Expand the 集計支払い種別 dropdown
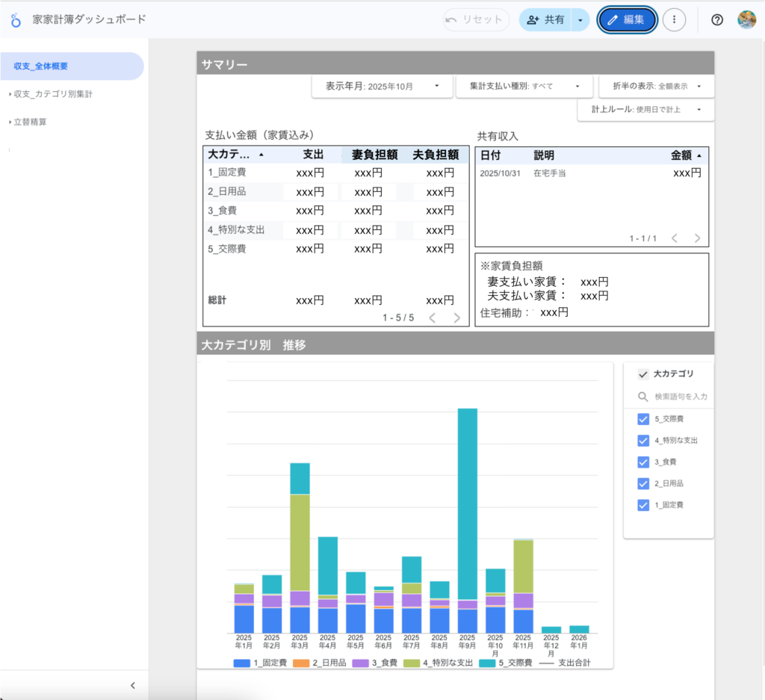Image resolution: width=765 pixels, height=700 pixels. [x=524, y=86]
